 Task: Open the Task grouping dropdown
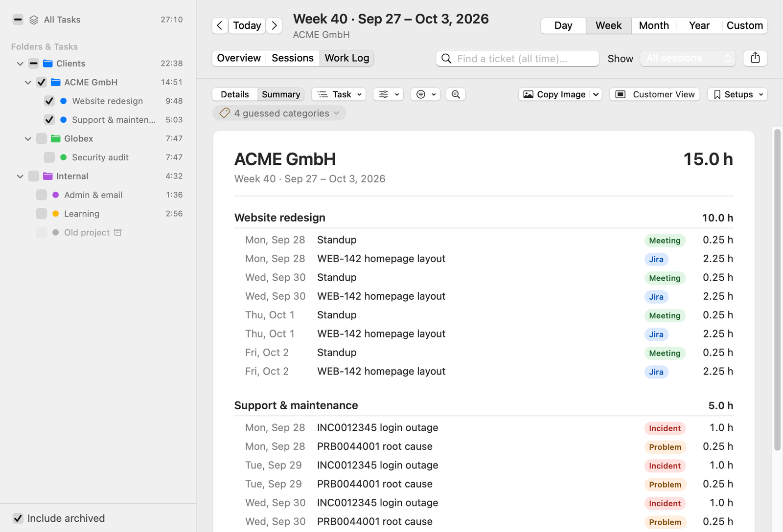[339, 94]
